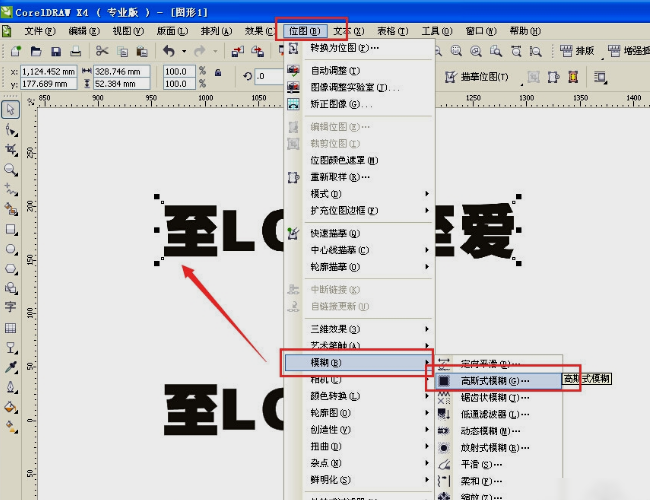Expand the 创造性 submenu
Image resolution: width=650 pixels, height=500 pixels.
point(368,430)
